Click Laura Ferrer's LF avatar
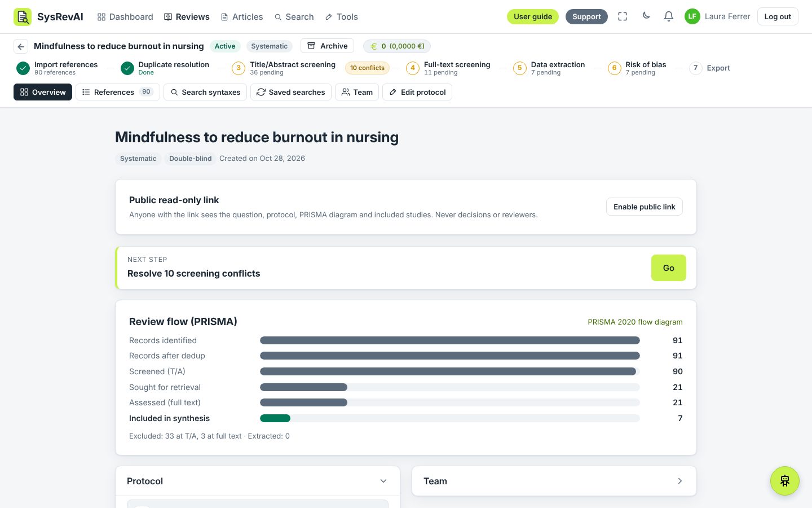812x508 pixels. [692, 16]
